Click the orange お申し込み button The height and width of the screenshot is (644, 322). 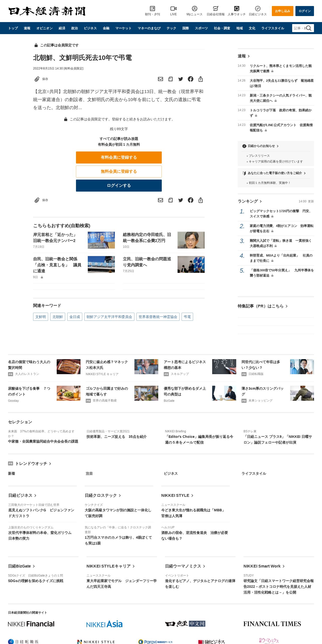coord(283,11)
